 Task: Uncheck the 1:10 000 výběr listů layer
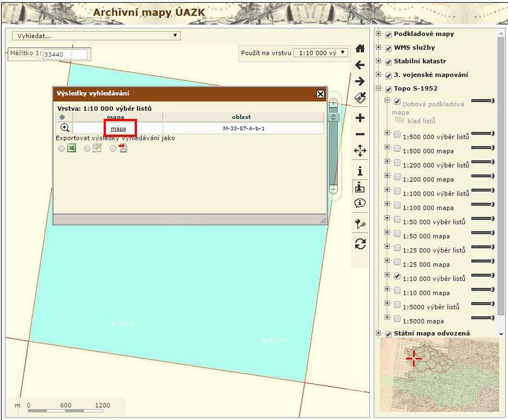pyautogui.click(x=397, y=276)
